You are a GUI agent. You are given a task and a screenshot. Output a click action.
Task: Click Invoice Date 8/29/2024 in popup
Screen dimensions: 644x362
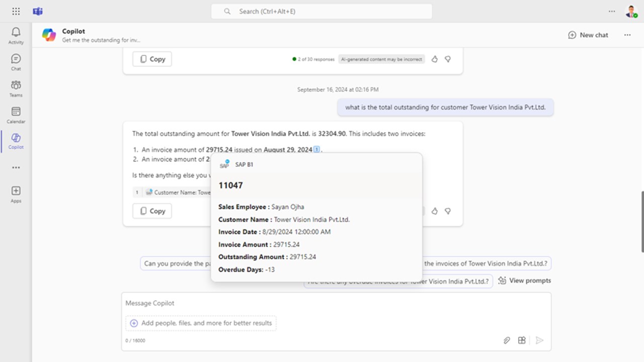pyautogui.click(x=274, y=232)
